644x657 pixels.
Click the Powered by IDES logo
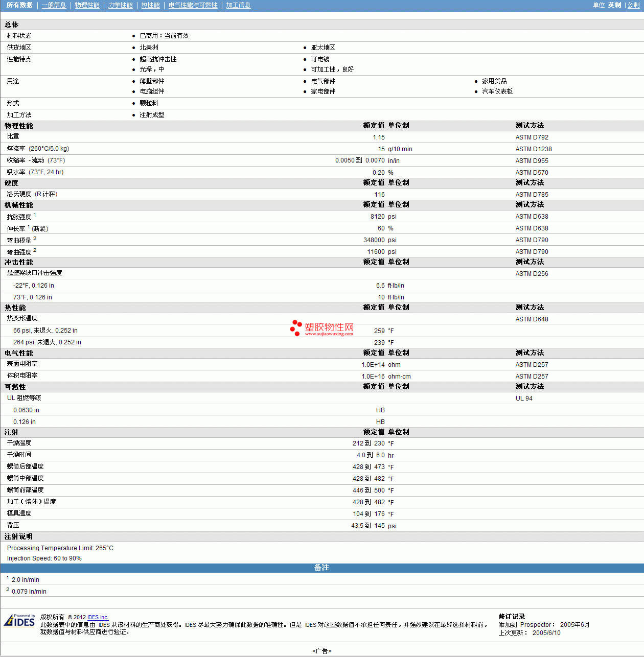click(x=19, y=620)
